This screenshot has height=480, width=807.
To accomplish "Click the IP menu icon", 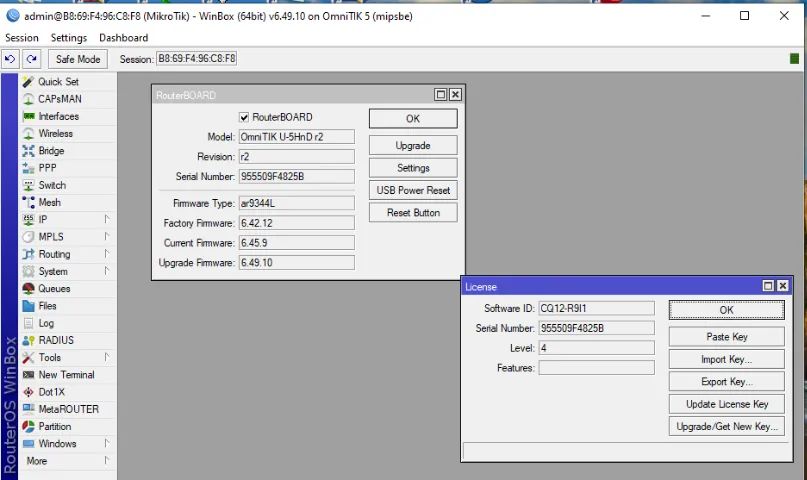I will coord(28,220).
